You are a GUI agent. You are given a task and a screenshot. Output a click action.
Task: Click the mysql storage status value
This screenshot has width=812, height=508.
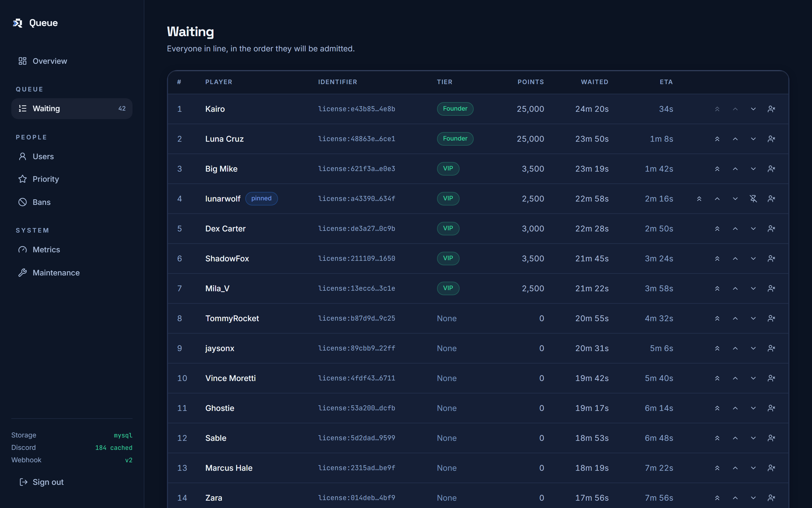123,435
